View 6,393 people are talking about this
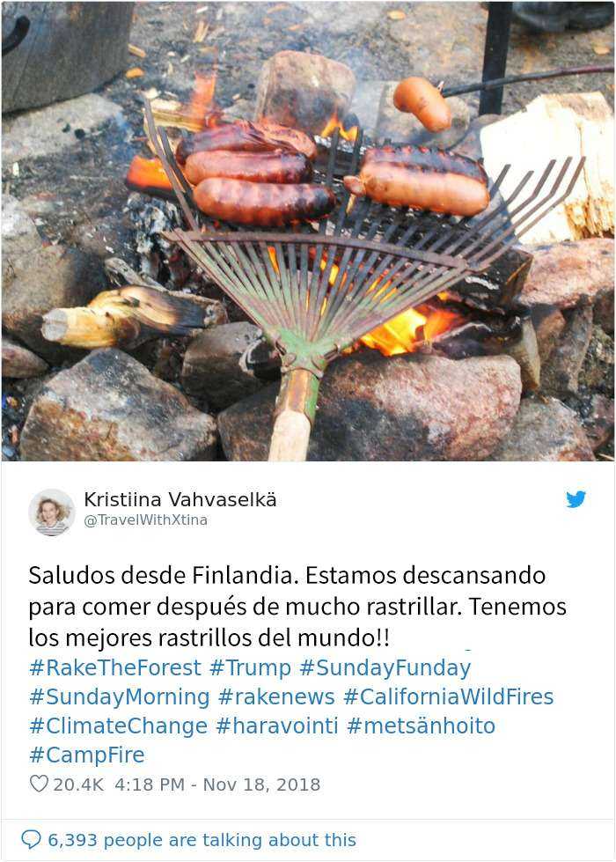This screenshot has width=616, height=862. (202, 840)
